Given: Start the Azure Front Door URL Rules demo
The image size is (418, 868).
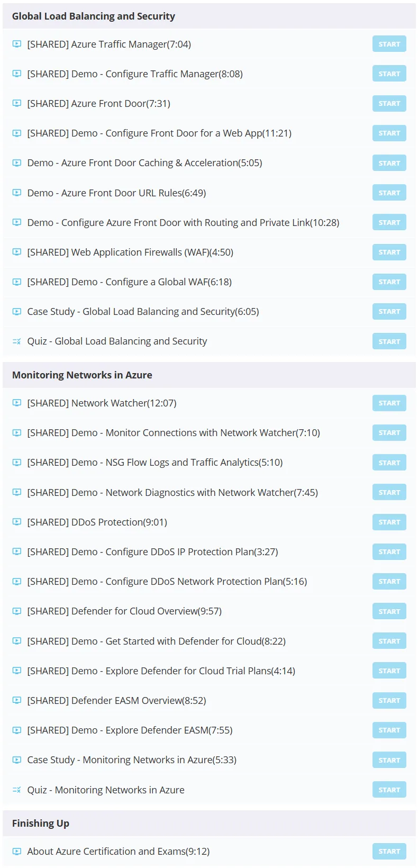Looking at the screenshot, I should point(389,193).
